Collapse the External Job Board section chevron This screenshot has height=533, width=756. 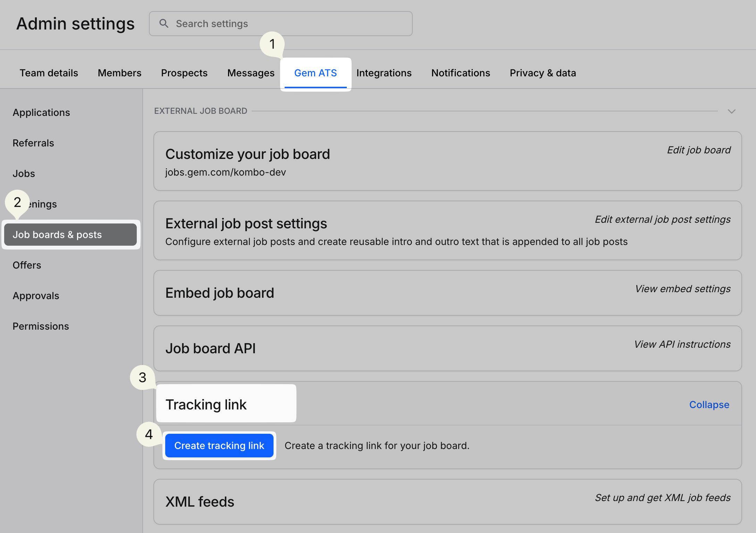point(732,111)
